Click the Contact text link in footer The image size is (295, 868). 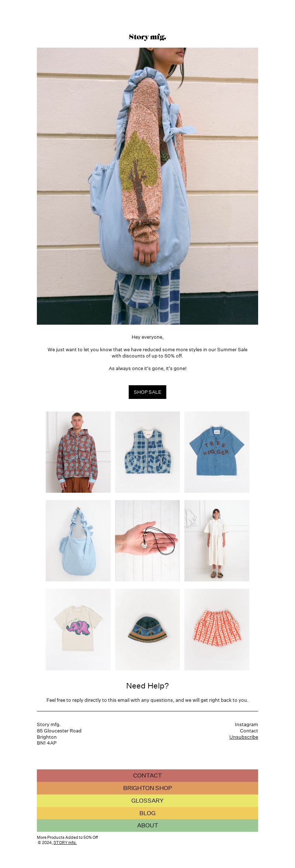(x=249, y=731)
